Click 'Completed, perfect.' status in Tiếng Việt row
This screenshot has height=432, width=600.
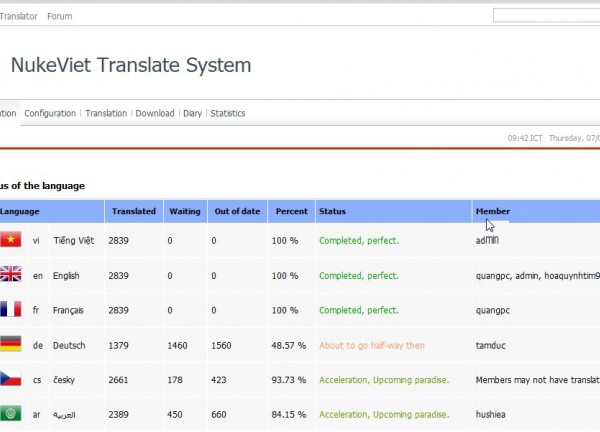coord(359,241)
